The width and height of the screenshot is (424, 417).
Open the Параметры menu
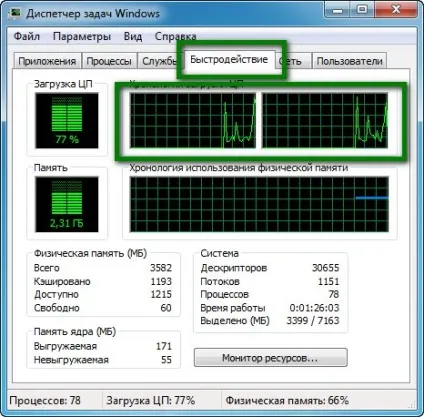[82, 36]
